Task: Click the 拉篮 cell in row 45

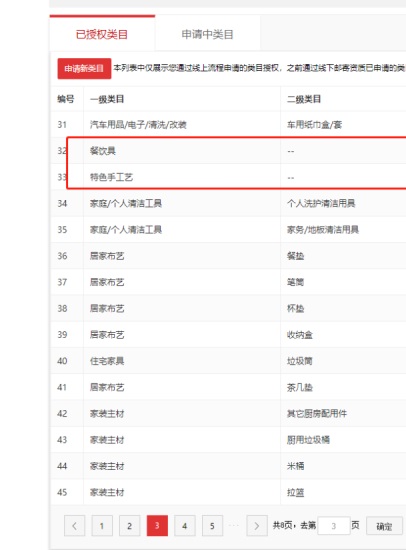Action: point(295,492)
